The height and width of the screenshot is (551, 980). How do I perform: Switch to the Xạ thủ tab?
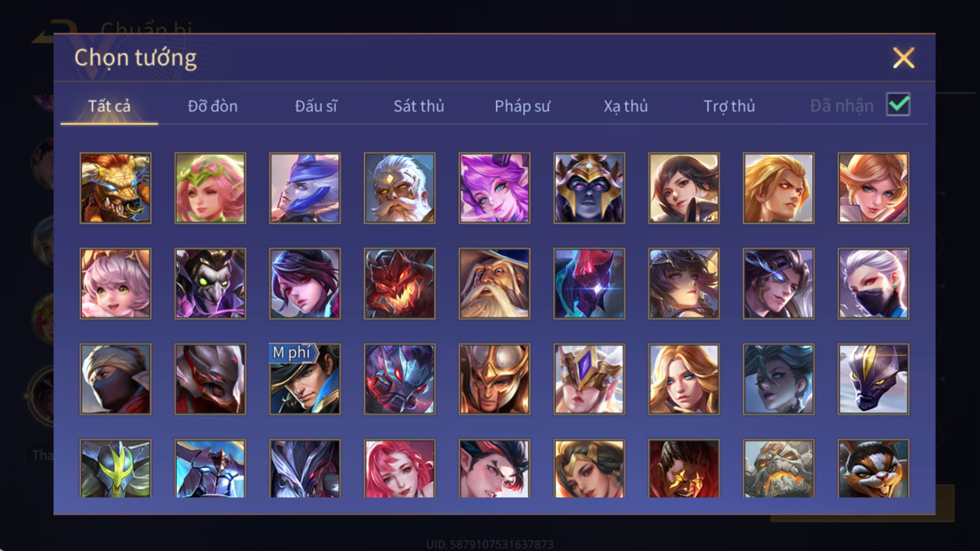(x=625, y=106)
